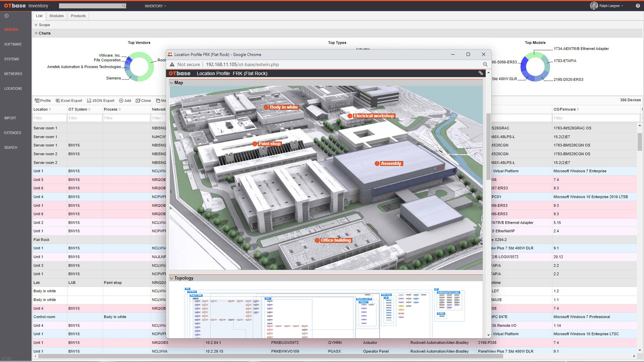644x362 pixels.
Task: Select the Paint shop map marker
Action: [255, 144]
